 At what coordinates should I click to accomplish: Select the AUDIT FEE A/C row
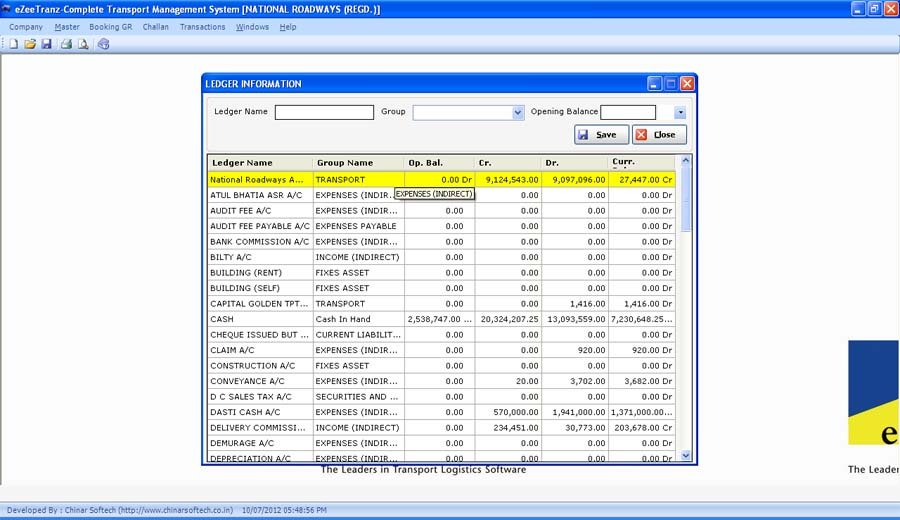441,211
